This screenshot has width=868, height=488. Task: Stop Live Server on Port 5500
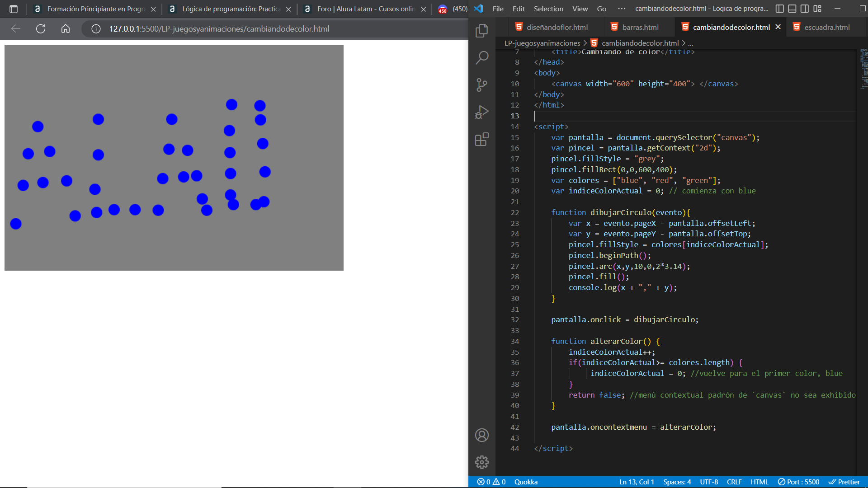(x=798, y=482)
